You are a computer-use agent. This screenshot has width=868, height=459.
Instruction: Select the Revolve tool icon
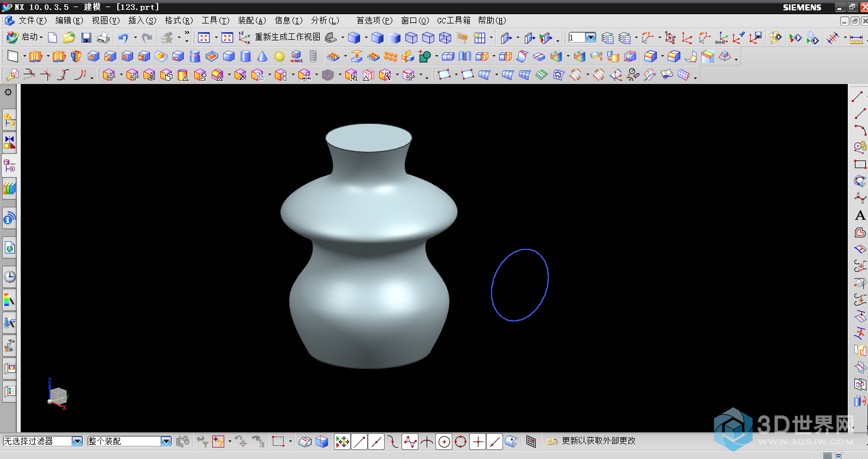coord(76,56)
